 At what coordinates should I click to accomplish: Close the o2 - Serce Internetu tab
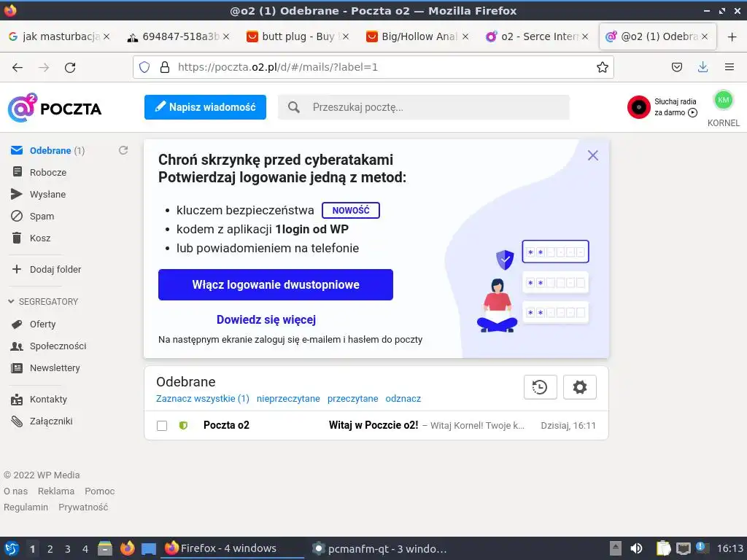(585, 36)
